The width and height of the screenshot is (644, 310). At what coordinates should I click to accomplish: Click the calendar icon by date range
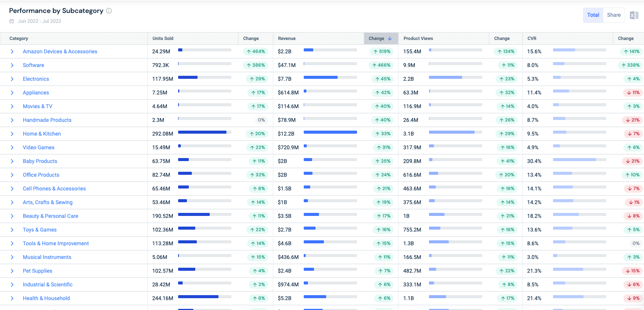point(12,21)
